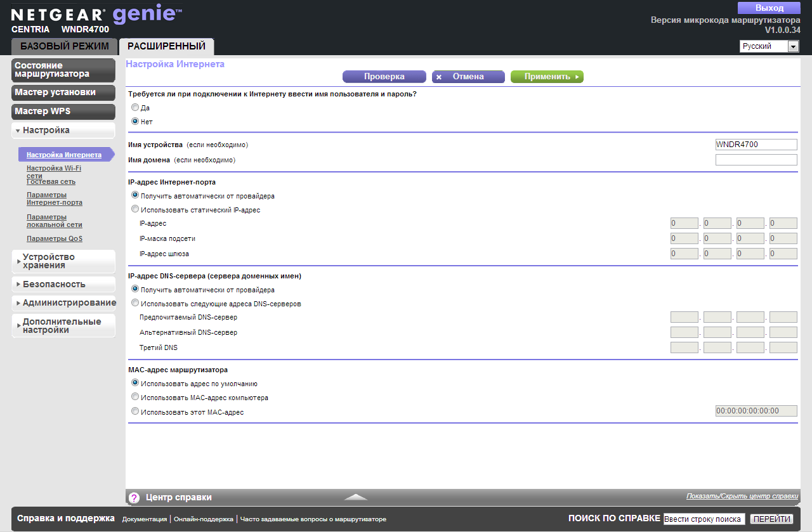Select 'Использовать статический IP-адрес' option
Screen dimensions: 812x532
click(135, 209)
